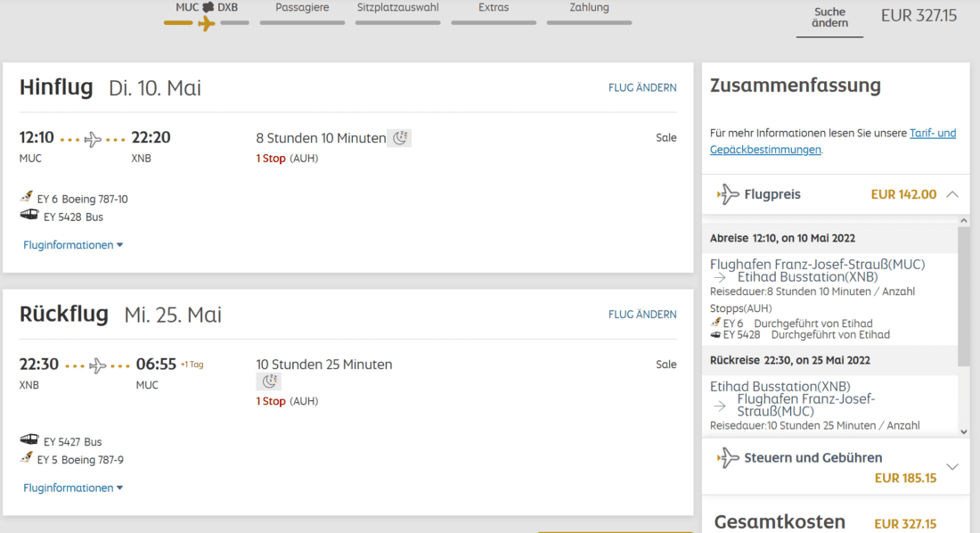This screenshot has width=980, height=533.
Task: Click Flug ändern for the Hinflug
Action: 642,87
